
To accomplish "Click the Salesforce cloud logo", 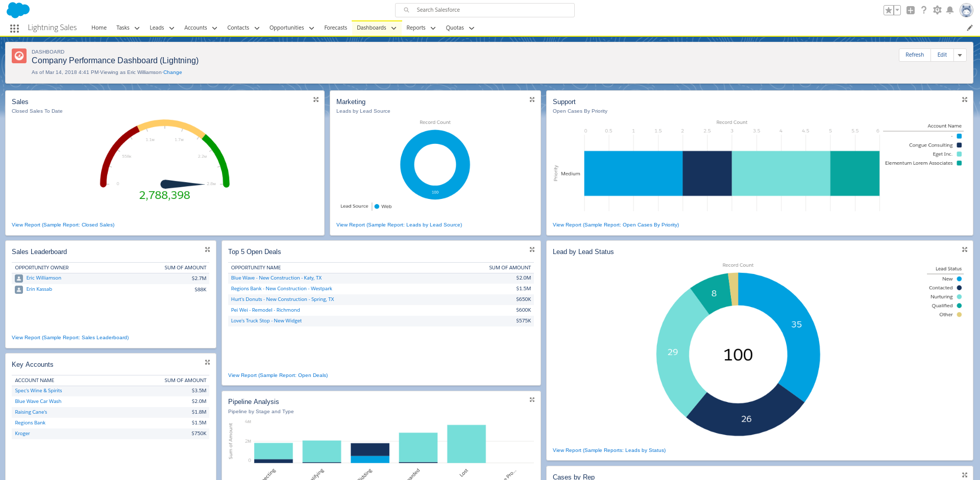I will click(x=18, y=10).
